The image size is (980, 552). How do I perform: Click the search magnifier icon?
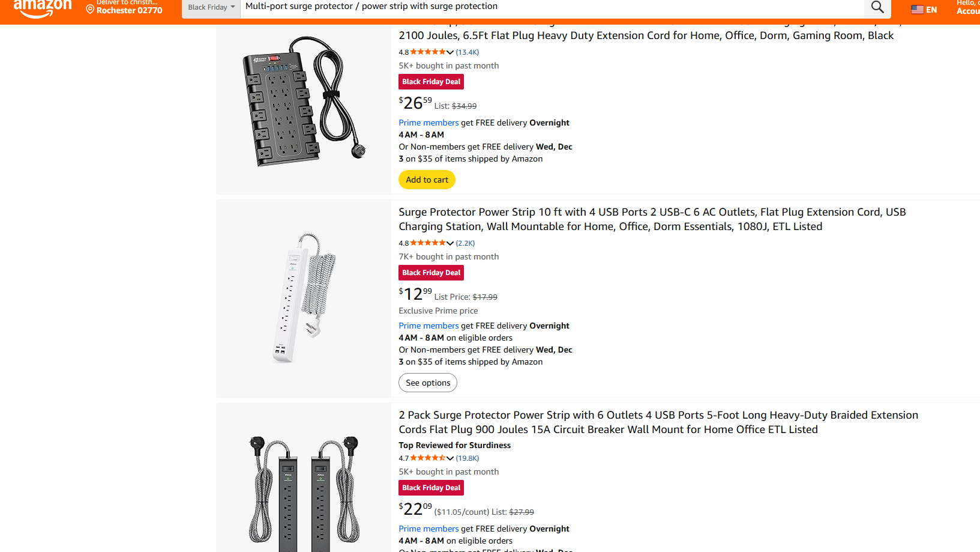pyautogui.click(x=877, y=7)
